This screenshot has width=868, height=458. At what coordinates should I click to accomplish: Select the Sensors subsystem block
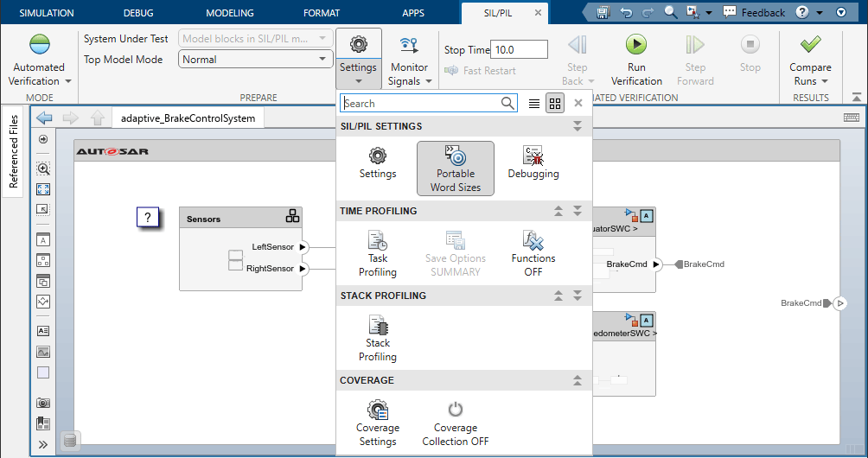241,249
